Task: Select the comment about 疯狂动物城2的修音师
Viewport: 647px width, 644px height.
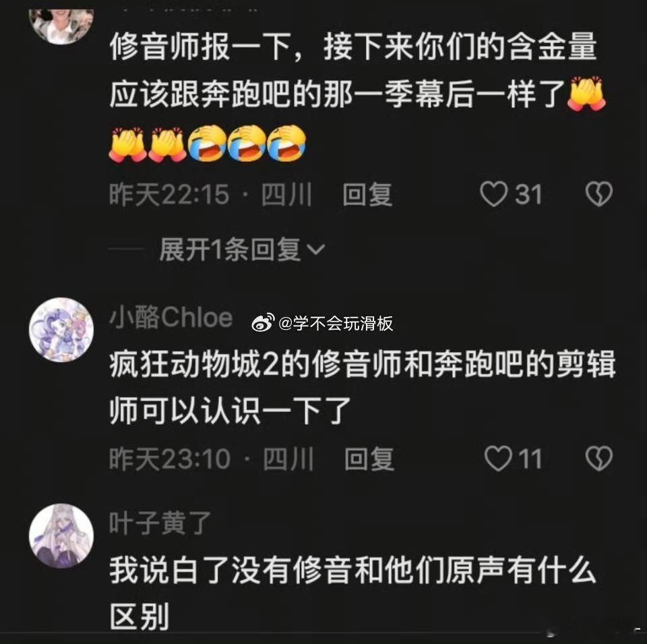Action: click(x=363, y=387)
